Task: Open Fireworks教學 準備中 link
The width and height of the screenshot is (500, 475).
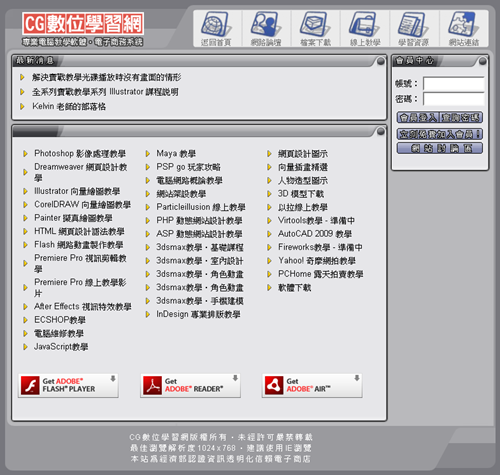Action: tap(320, 247)
